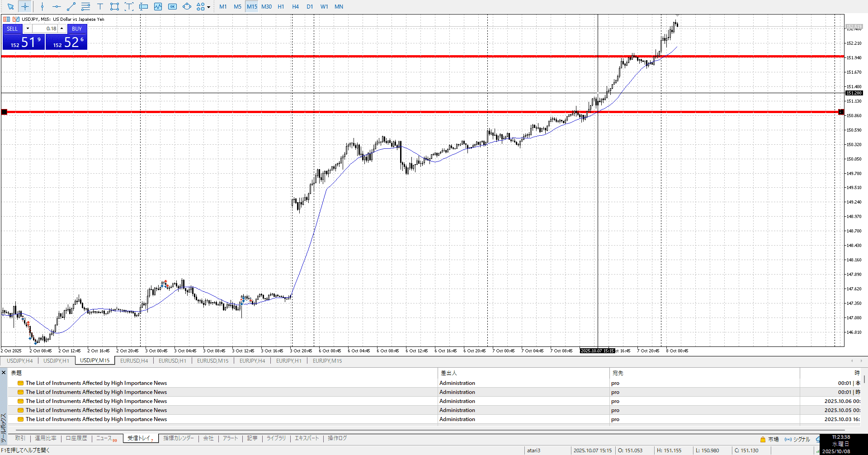Decrease lot volume with down arrow
Viewport: 868px width, 455px height.
tap(28, 28)
